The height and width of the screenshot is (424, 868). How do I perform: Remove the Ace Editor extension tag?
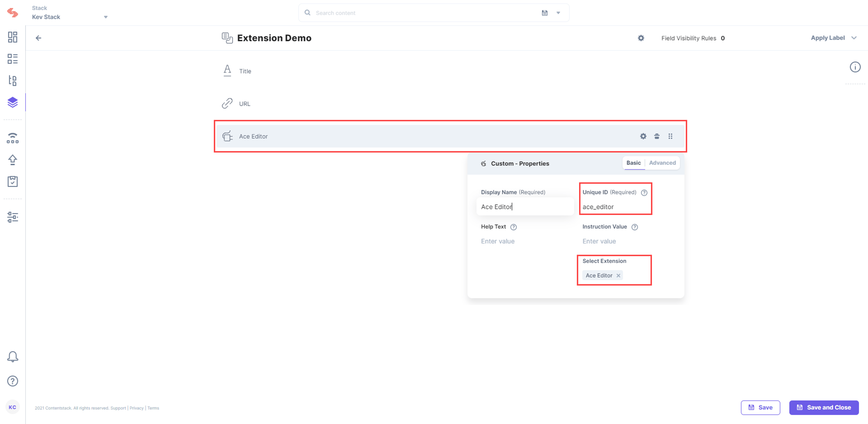click(x=618, y=276)
